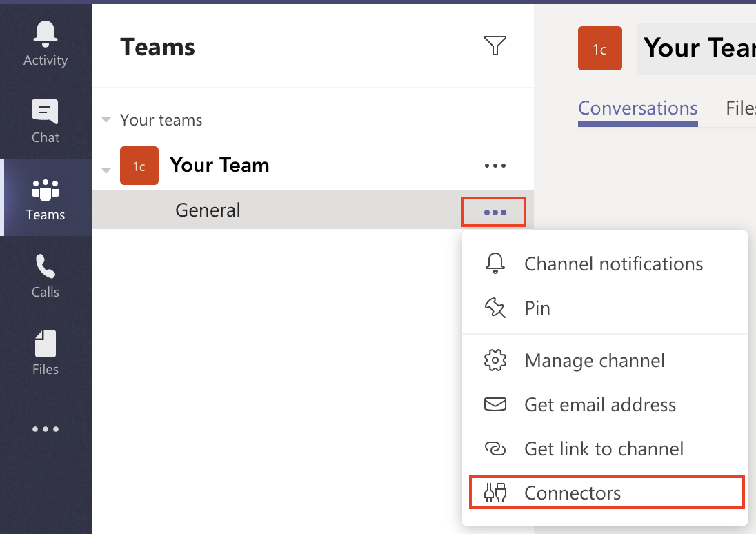Select Your Team in the teams list
The height and width of the screenshot is (534, 756).
click(x=219, y=165)
